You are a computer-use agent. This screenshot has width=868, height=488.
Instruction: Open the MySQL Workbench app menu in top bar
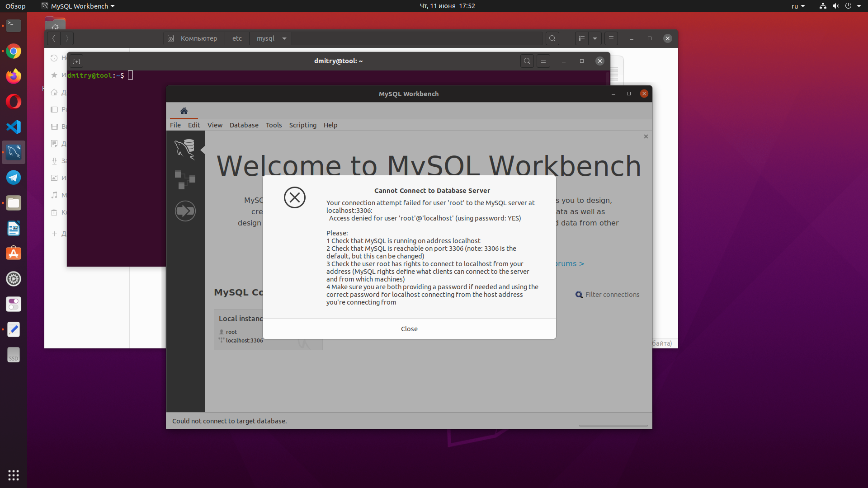[78, 6]
